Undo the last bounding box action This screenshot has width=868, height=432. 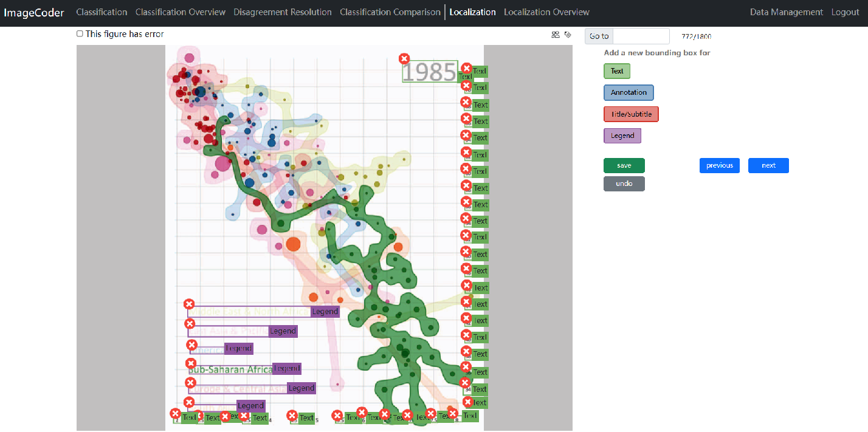(624, 183)
